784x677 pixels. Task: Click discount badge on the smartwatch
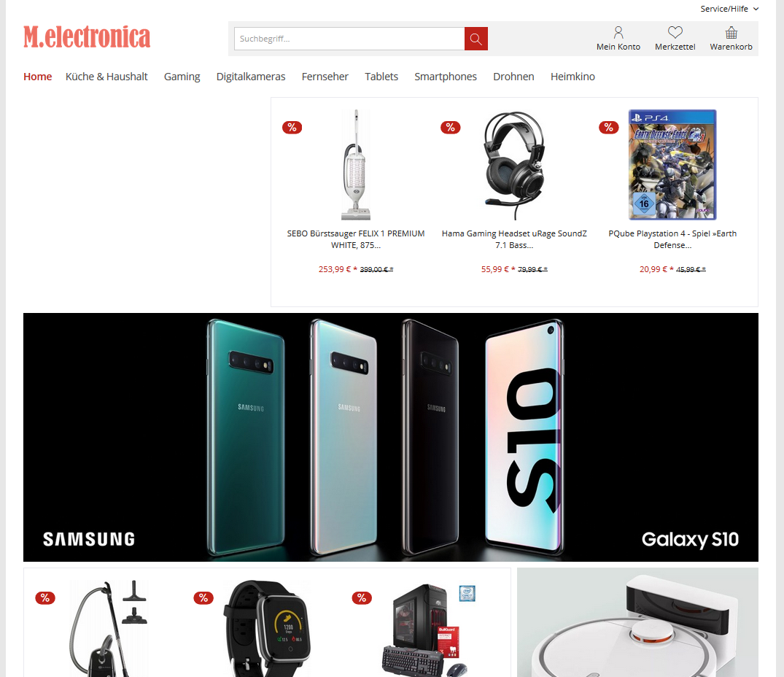[x=203, y=598]
